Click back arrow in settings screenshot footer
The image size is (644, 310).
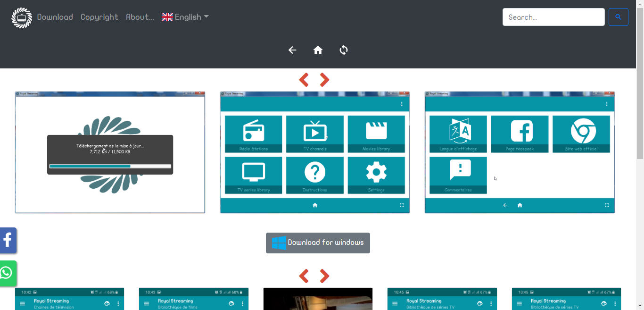[505, 205]
